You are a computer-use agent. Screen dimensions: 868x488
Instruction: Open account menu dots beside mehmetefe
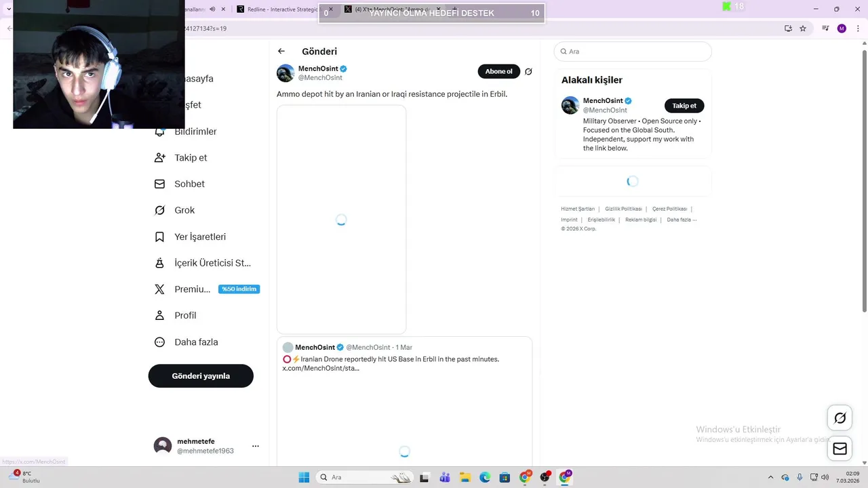click(x=256, y=446)
